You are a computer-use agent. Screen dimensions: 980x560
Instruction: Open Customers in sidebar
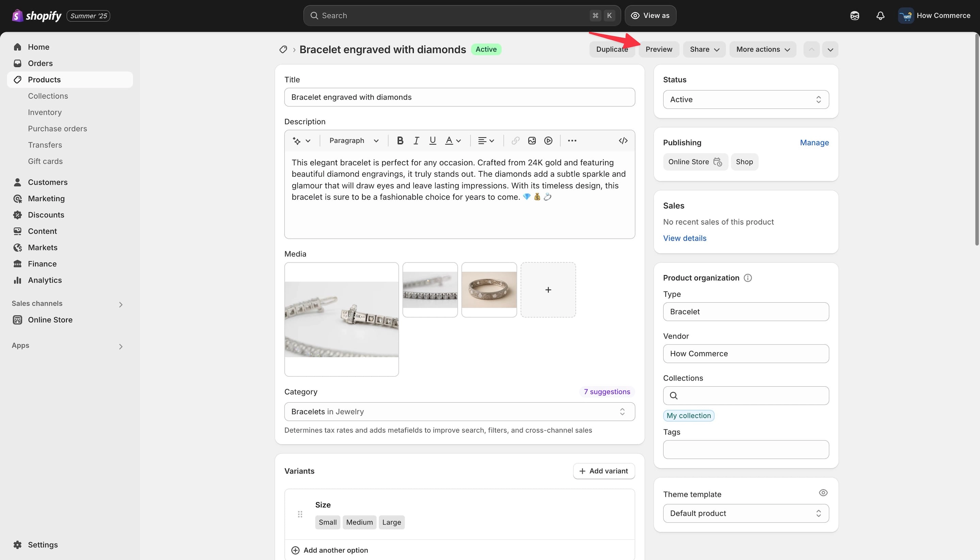click(70, 182)
